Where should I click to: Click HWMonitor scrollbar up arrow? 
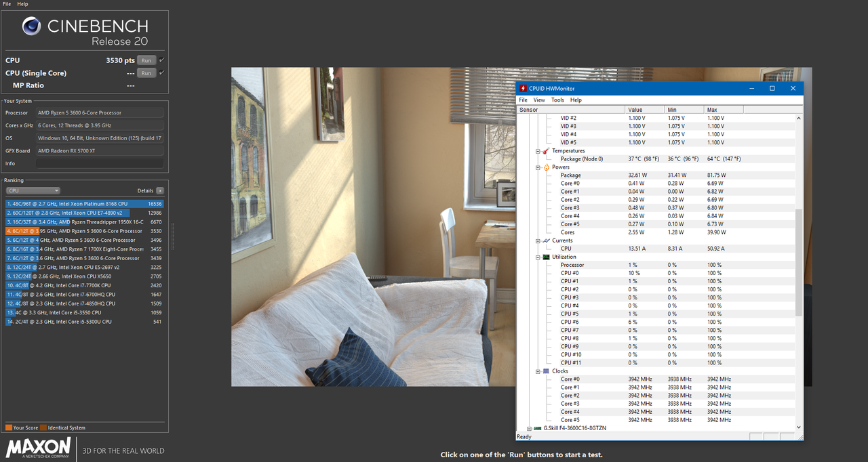pos(799,118)
